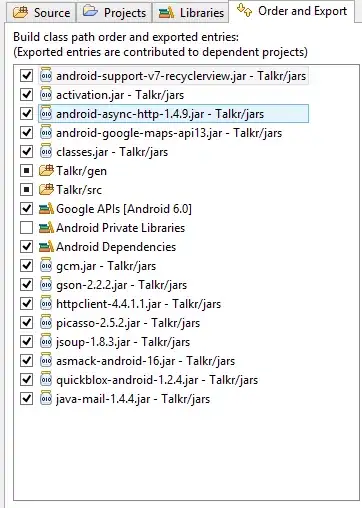Click jar icon beside java-mail-1.4.4.jar
The image size is (362, 508).
coord(46,398)
